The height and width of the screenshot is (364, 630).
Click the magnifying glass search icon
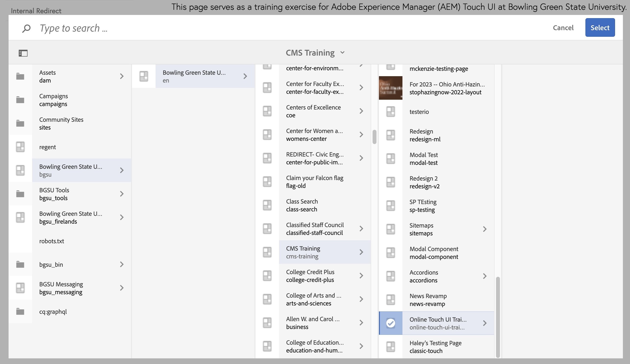pyautogui.click(x=26, y=28)
